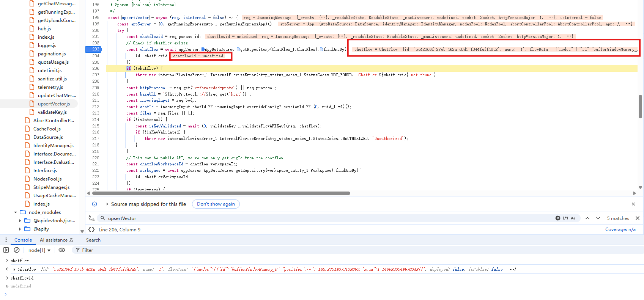Click the Don't show again button

tap(216, 204)
